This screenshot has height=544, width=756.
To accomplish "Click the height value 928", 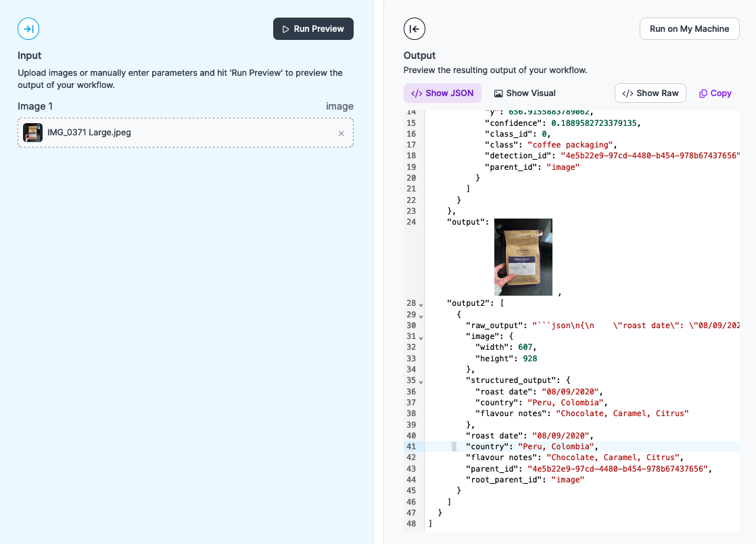I will tap(530, 359).
